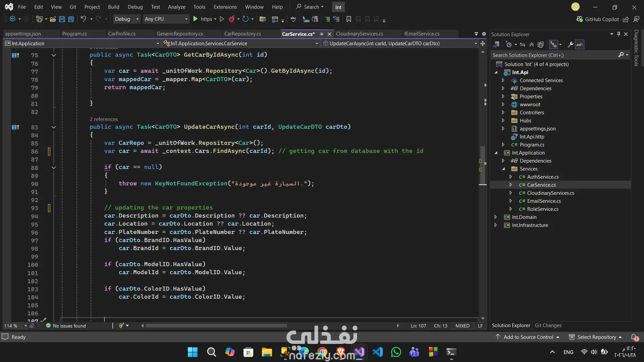The image size is (644, 362).
Task: Click the Save All toolbar icon
Action: coord(71,19)
